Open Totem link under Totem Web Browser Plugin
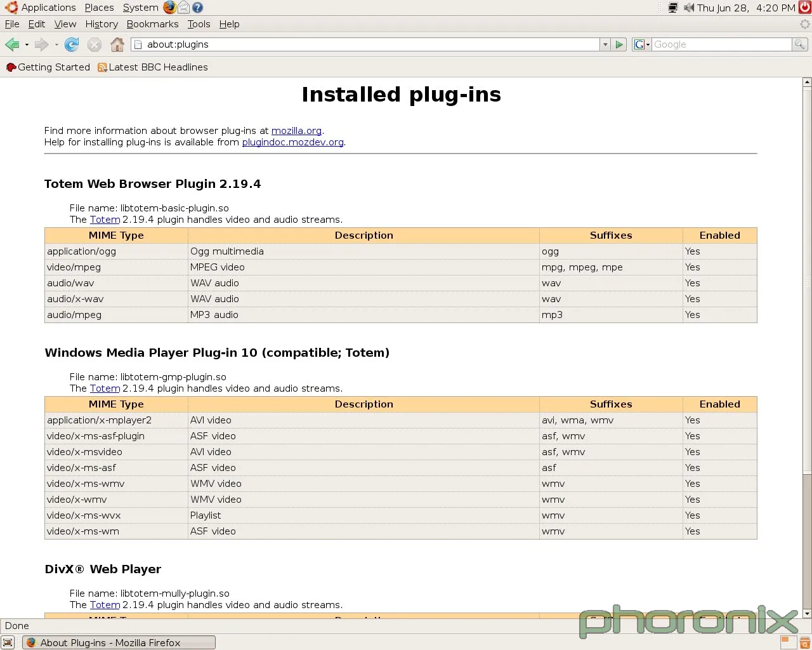The width and height of the screenshot is (812, 650). coord(105,220)
